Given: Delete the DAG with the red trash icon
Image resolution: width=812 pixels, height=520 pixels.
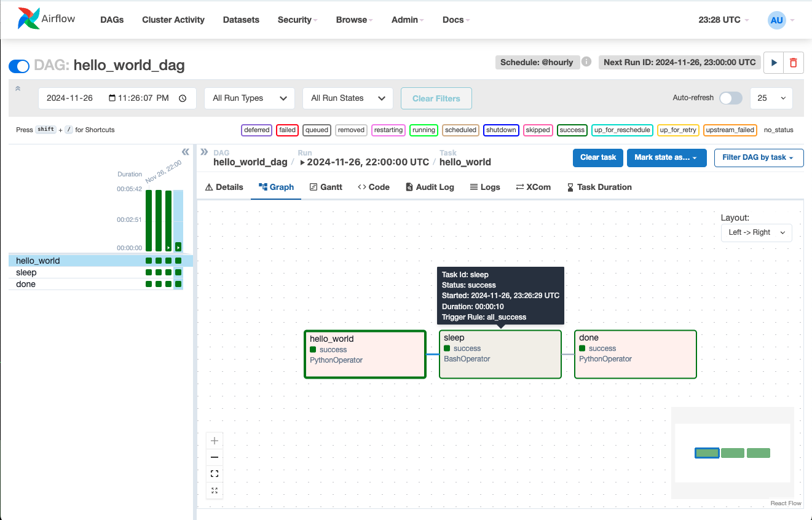Looking at the screenshot, I should tap(794, 63).
